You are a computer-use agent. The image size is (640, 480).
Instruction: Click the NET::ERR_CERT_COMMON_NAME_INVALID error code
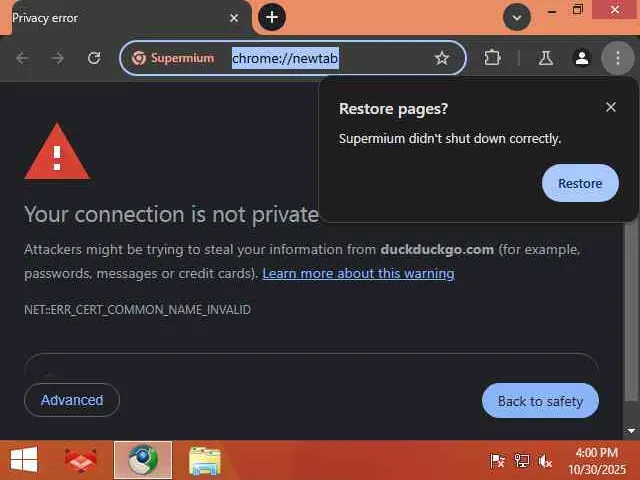(138, 309)
